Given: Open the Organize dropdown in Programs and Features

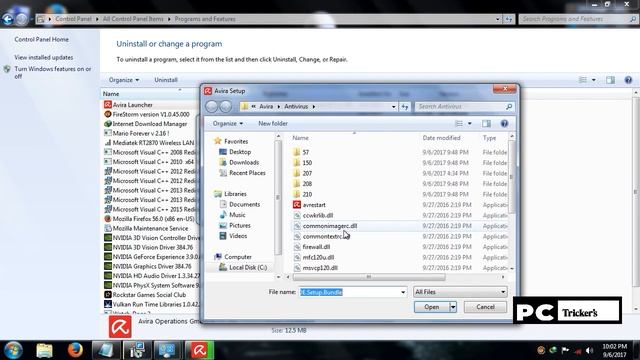Looking at the screenshot, I should click(124, 80).
